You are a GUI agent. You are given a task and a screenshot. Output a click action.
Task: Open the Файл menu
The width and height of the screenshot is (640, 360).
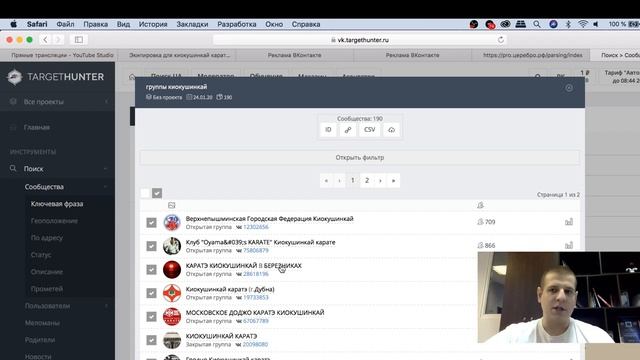[x=65, y=24]
